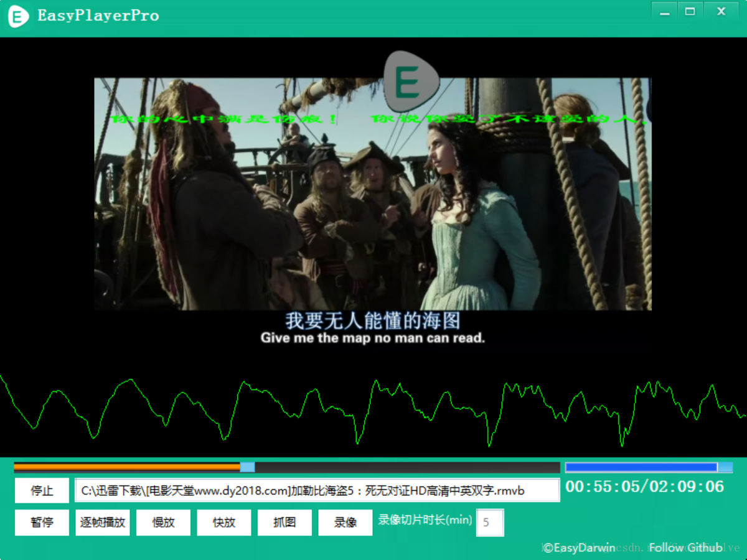
Task: Click the E watermark logo over video
Action: 411,82
